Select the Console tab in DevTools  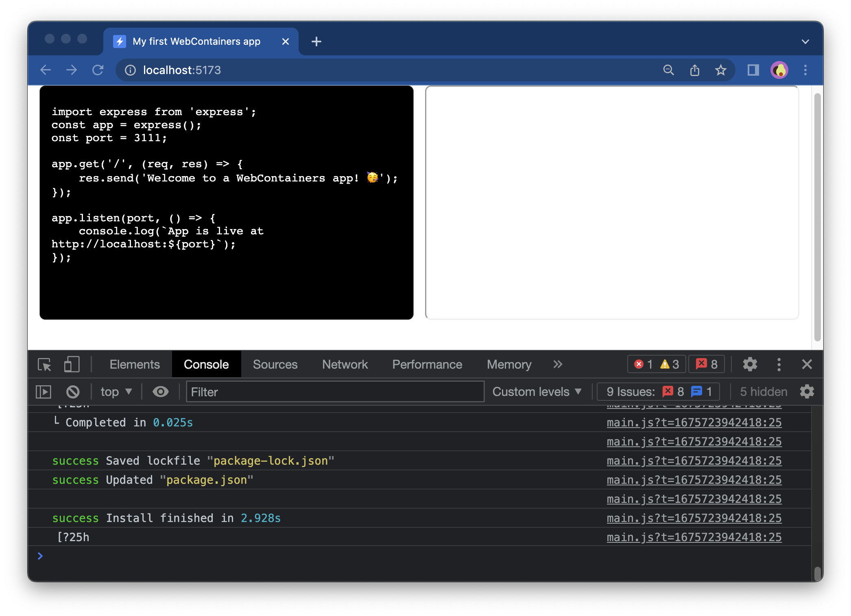[207, 364]
